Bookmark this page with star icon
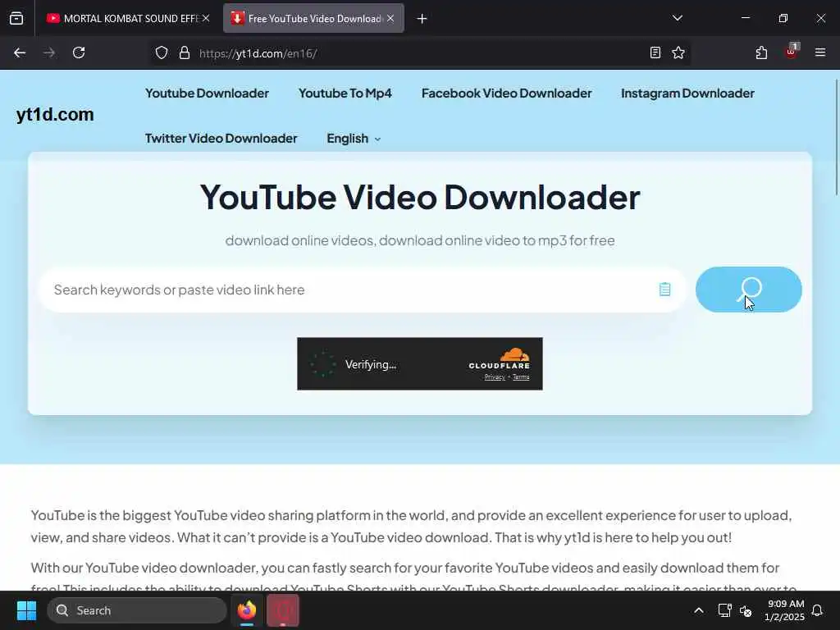The image size is (840, 630). pos(678,52)
